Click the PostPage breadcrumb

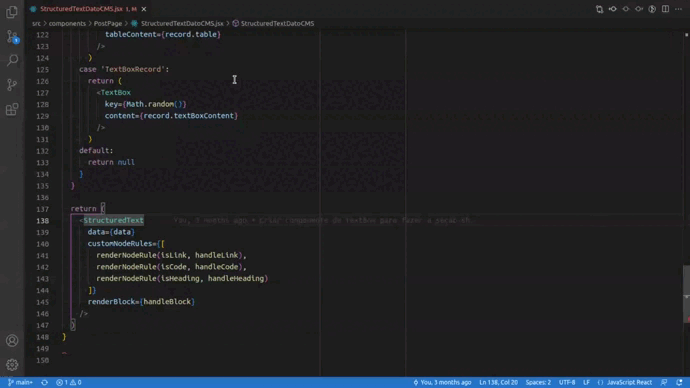[x=108, y=23]
